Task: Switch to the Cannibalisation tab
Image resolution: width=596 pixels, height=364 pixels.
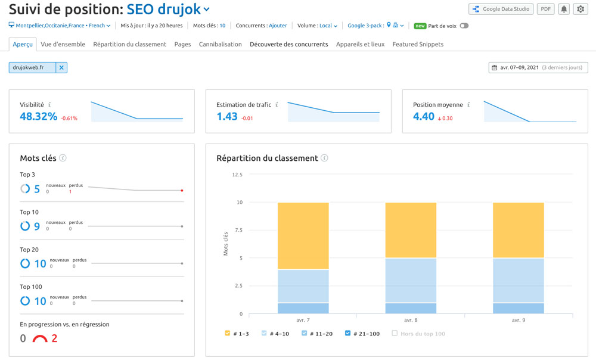Action: (221, 44)
